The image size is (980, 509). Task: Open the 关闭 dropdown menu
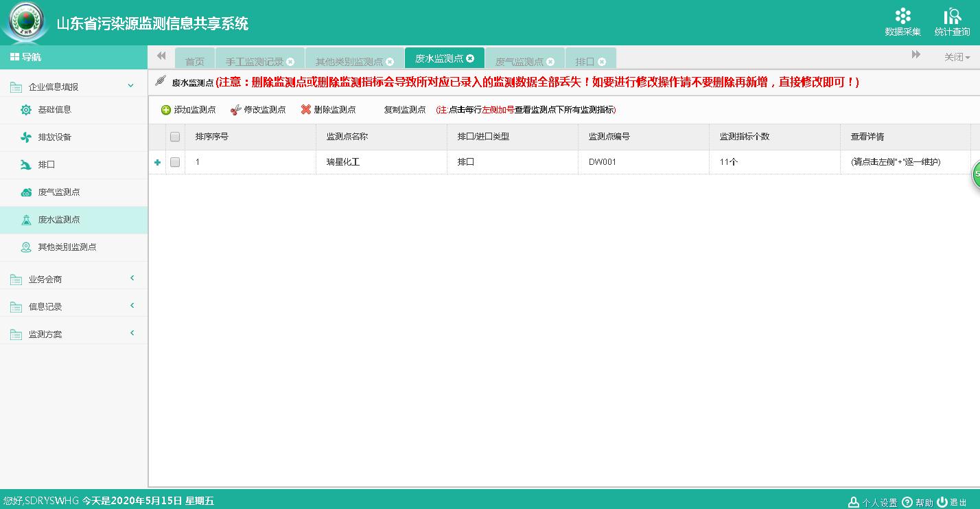[x=957, y=57]
